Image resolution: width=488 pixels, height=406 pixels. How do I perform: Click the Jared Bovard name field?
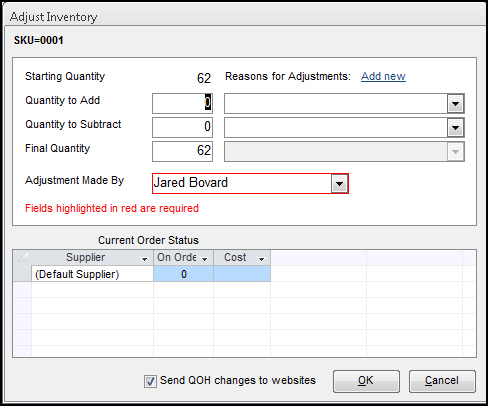[242, 183]
